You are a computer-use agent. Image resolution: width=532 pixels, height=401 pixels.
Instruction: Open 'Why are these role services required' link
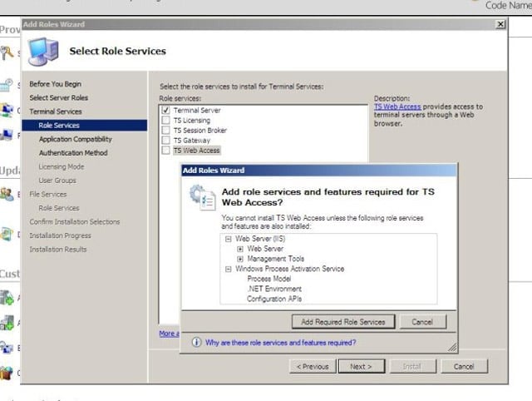pyautogui.click(x=280, y=343)
